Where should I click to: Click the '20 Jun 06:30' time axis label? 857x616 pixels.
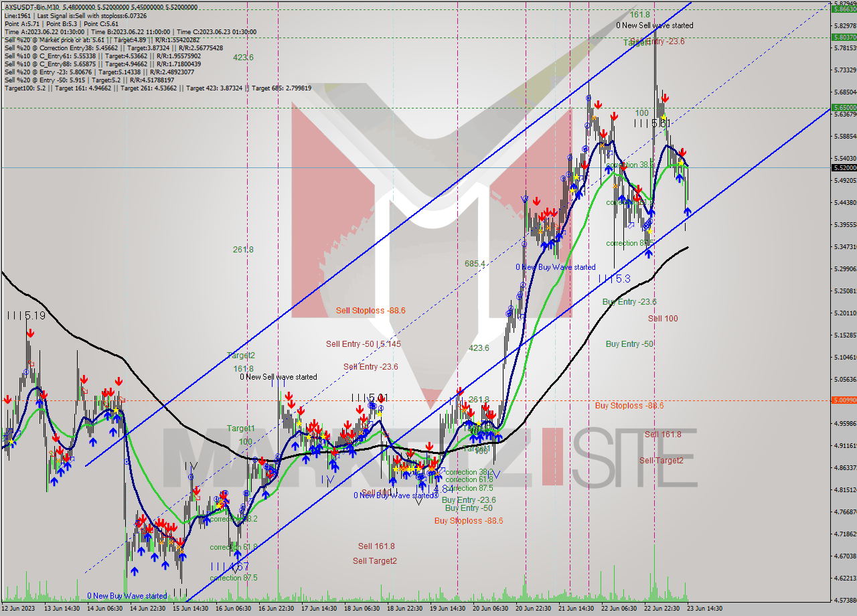[x=490, y=609]
